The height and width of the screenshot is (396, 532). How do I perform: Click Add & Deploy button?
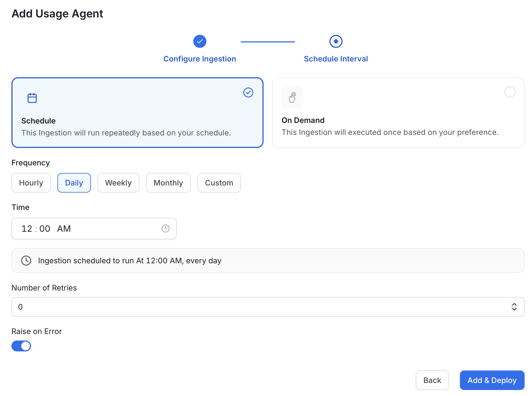[492, 380]
